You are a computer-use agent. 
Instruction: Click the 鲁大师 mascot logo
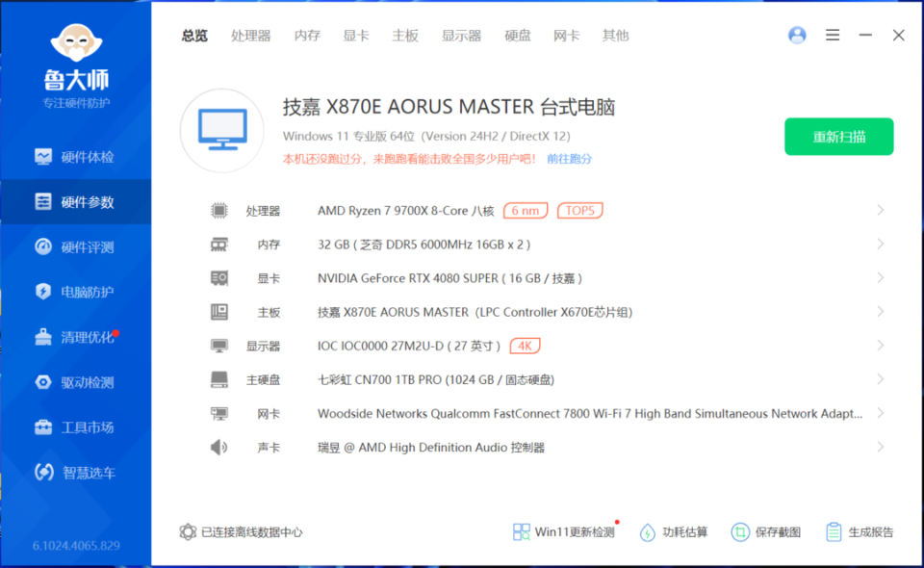[x=76, y=42]
